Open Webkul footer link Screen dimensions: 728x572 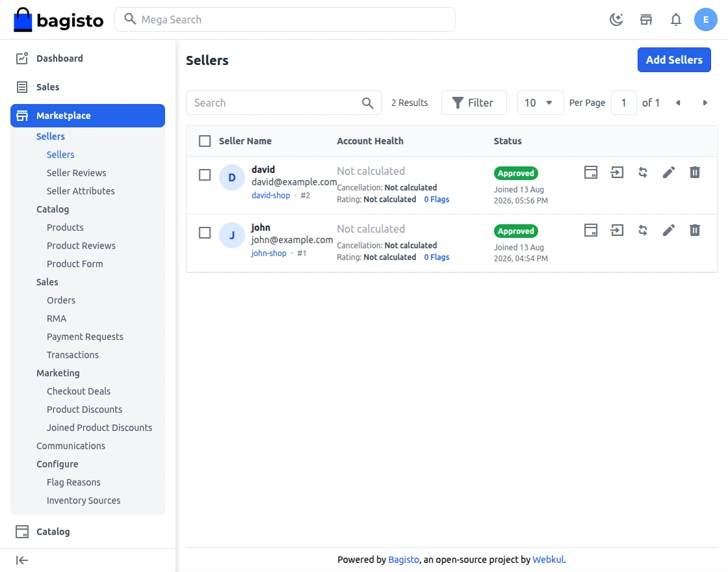548,560
